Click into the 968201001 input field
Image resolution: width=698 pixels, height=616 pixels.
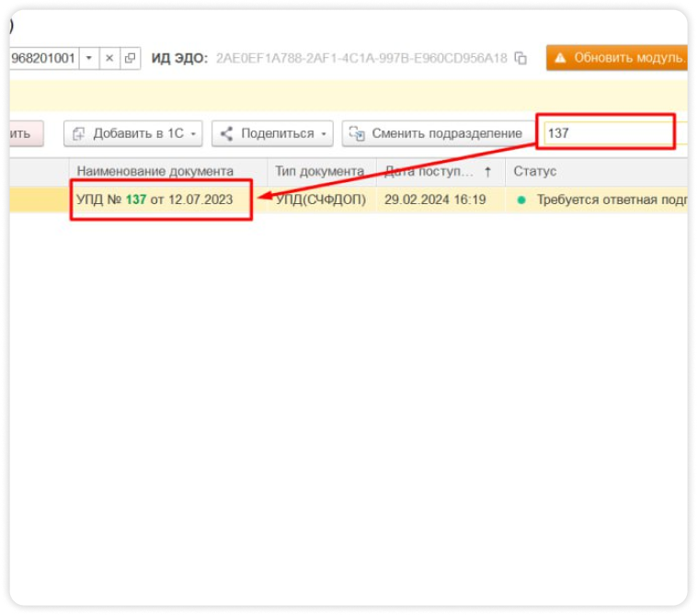pos(44,58)
